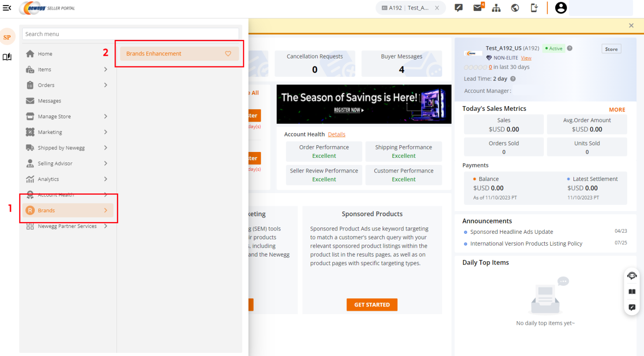The height and width of the screenshot is (356, 644).
Task: Open the Messages menu item
Action: tap(49, 101)
